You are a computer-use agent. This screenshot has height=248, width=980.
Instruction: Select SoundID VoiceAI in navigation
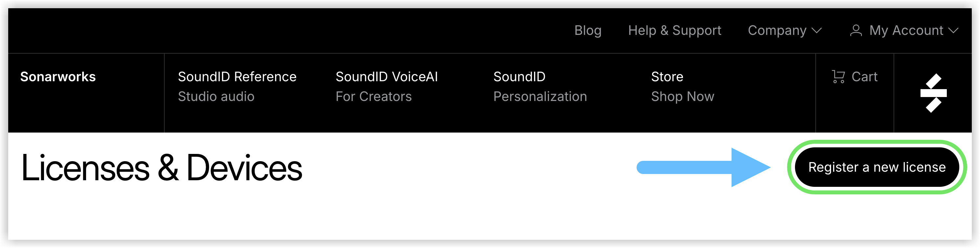386,77
